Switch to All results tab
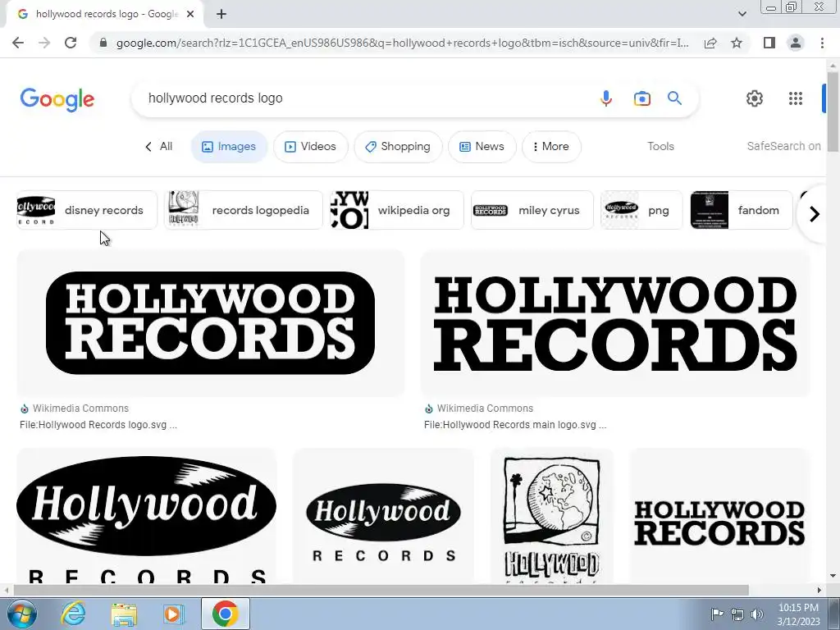This screenshot has height=630, width=840. point(159,146)
